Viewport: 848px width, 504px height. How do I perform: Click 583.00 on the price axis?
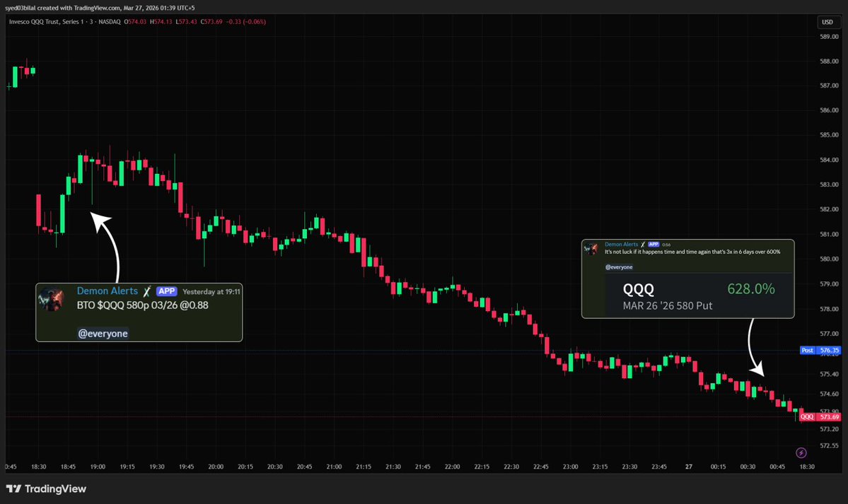coord(829,184)
